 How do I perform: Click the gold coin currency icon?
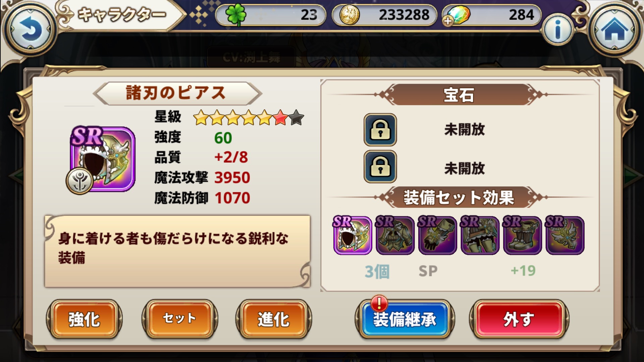pyautogui.click(x=350, y=15)
